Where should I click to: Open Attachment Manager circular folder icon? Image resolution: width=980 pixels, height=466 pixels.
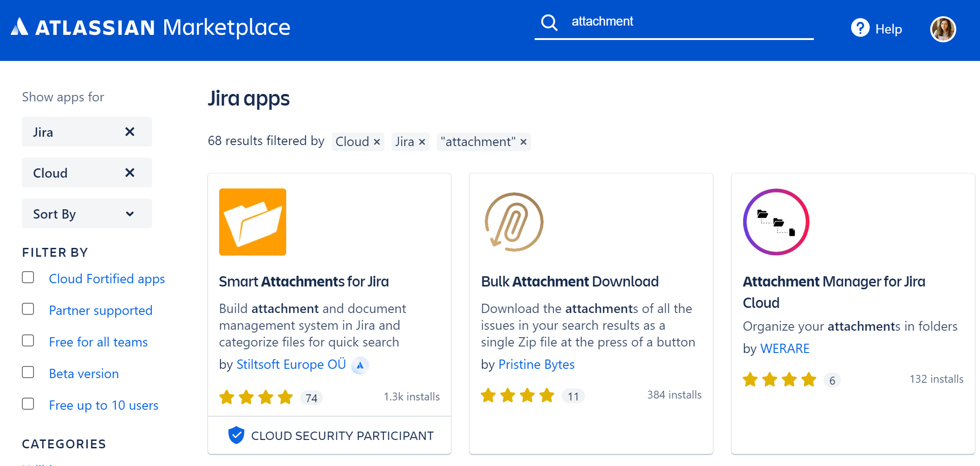776,222
